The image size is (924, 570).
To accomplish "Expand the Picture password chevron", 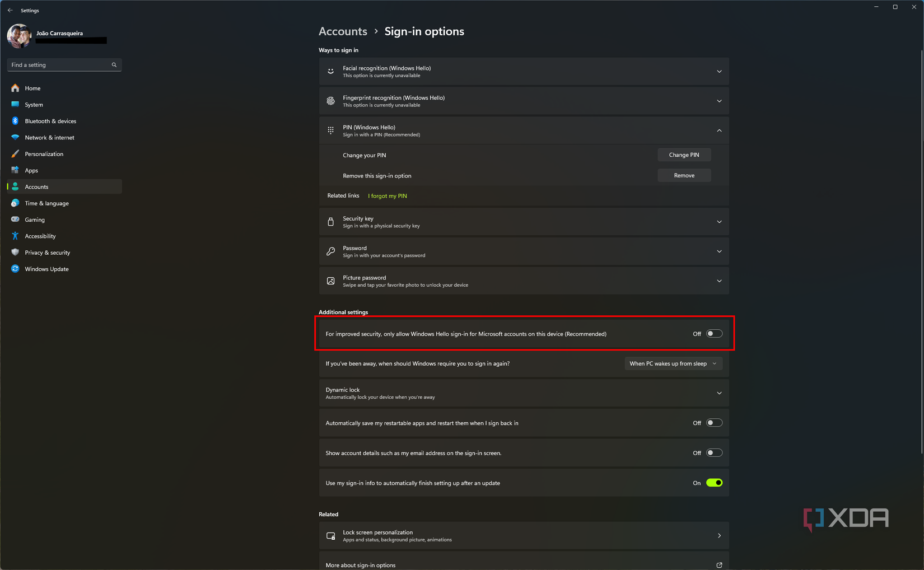I will click(720, 281).
